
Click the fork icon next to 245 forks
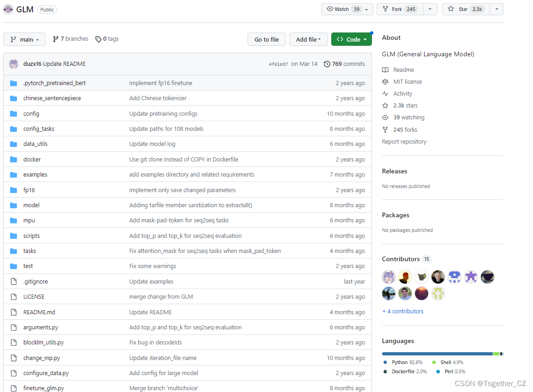click(385, 129)
